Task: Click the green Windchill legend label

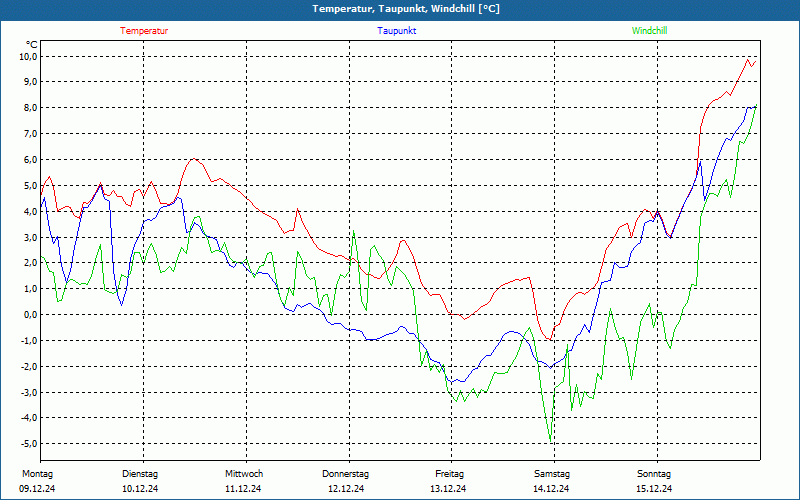Action: pos(649,31)
